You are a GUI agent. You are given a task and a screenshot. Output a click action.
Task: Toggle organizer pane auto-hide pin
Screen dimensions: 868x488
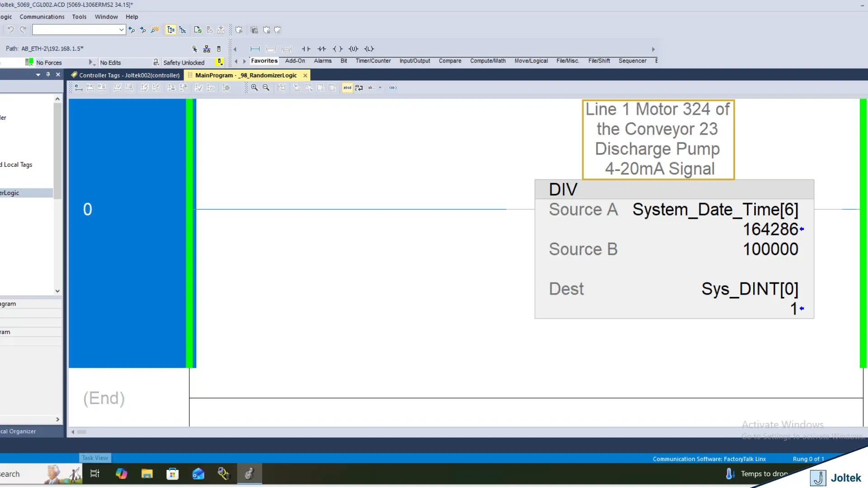click(48, 75)
